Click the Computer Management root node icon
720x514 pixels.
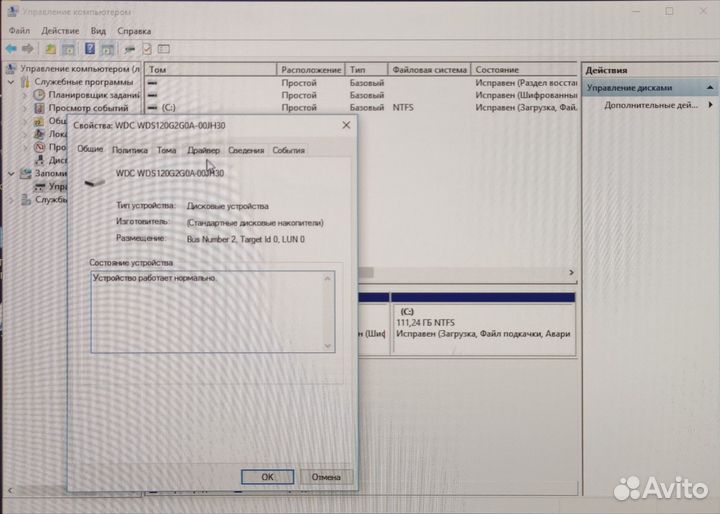coord(11,69)
